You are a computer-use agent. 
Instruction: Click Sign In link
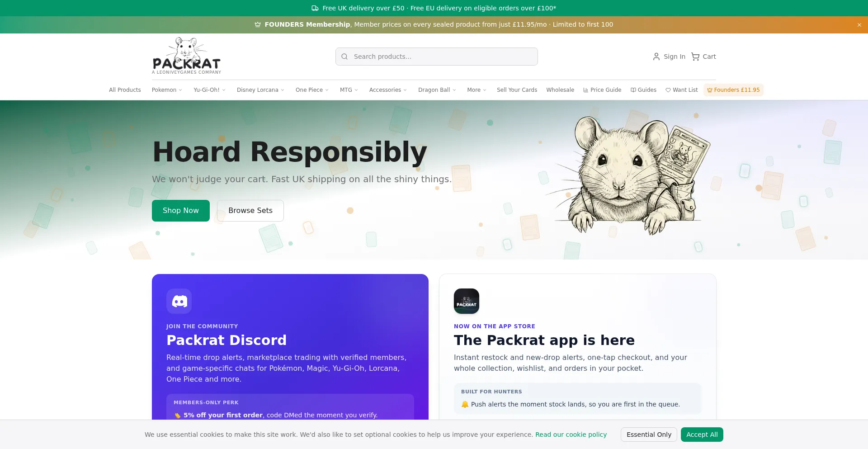(669, 57)
